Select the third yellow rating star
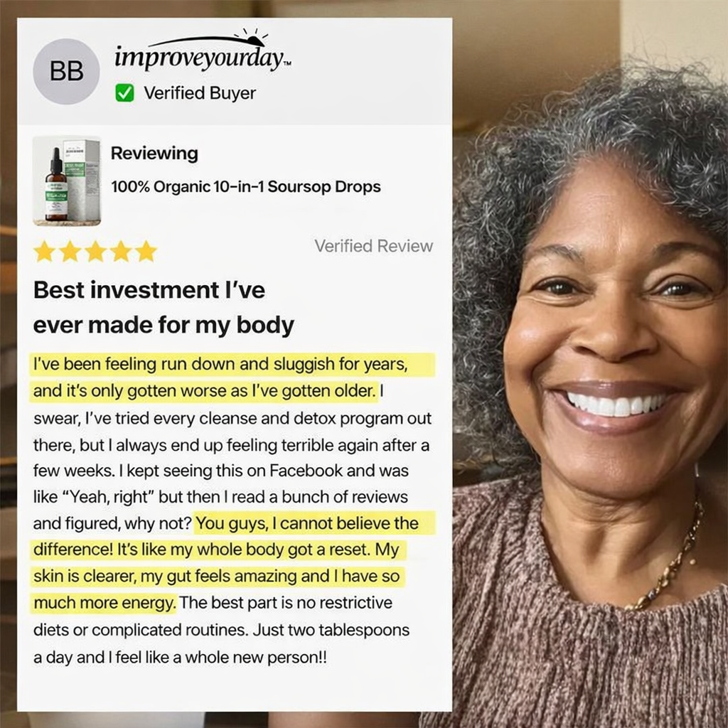 95,251
